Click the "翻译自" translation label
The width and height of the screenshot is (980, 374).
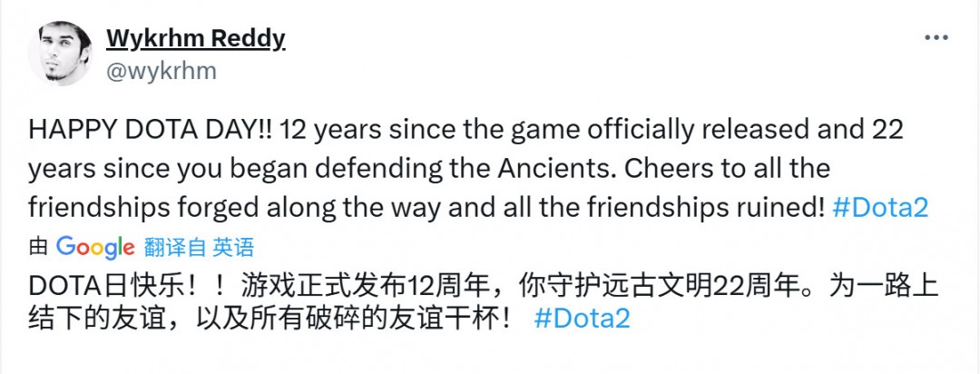pyautogui.click(x=175, y=246)
